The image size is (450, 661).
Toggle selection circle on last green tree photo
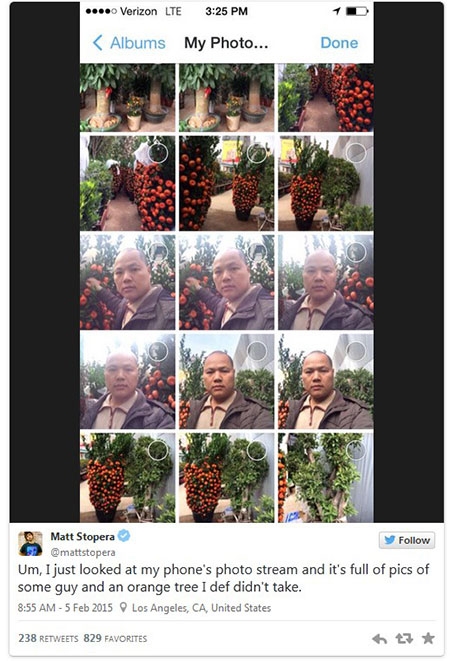point(356,450)
